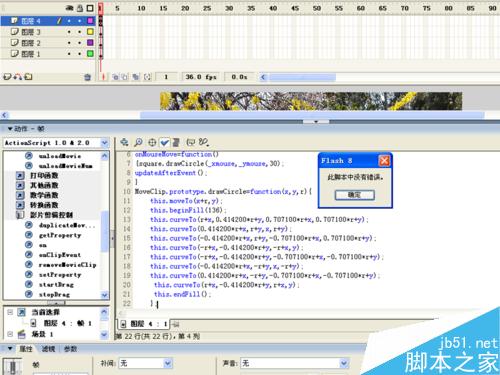The height and width of the screenshot is (375, 500).
Task: Toggle lock dot of 图层 4
Action: tap(80, 21)
